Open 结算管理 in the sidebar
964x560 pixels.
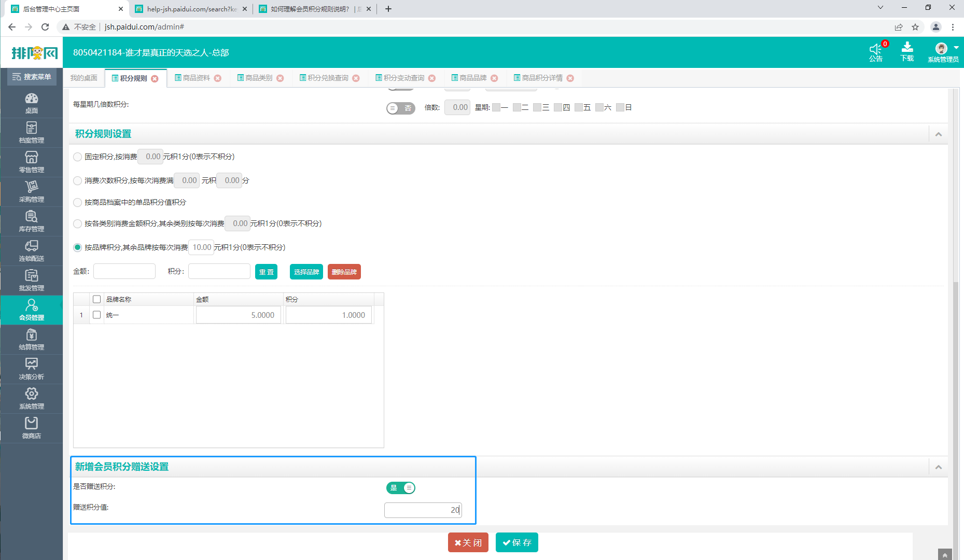pyautogui.click(x=32, y=340)
